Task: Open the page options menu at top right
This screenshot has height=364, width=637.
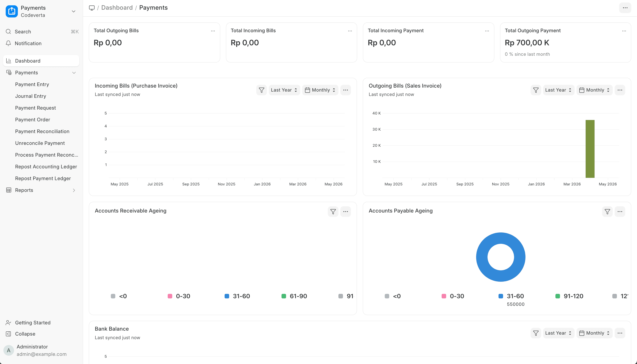Action: pos(625,8)
